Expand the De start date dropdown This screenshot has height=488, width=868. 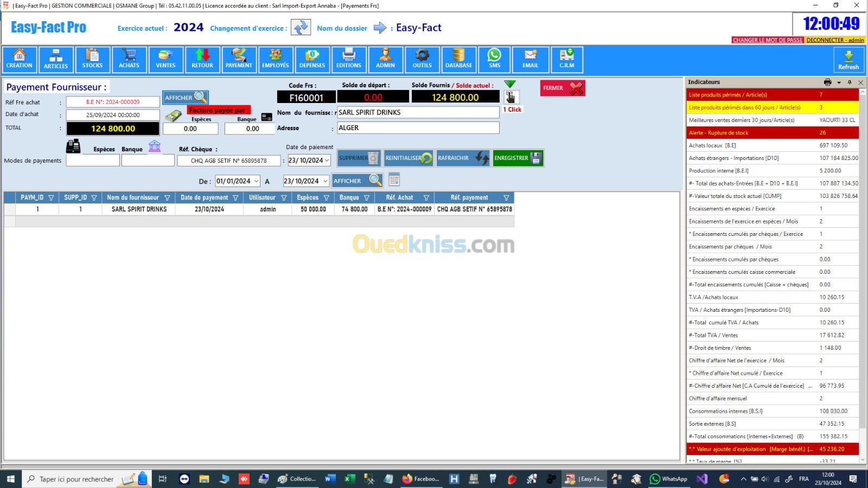pyautogui.click(x=256, y=181)
